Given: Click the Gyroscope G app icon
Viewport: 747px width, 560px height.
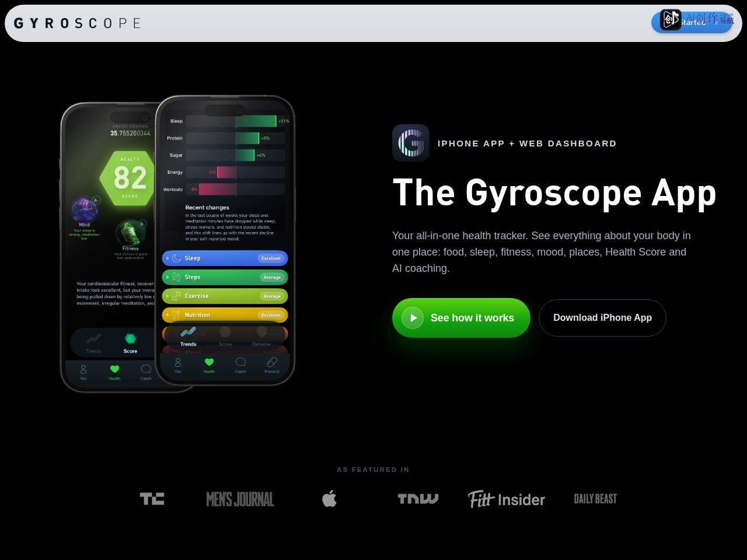Looking at the screenshot, I should (411, 143).
